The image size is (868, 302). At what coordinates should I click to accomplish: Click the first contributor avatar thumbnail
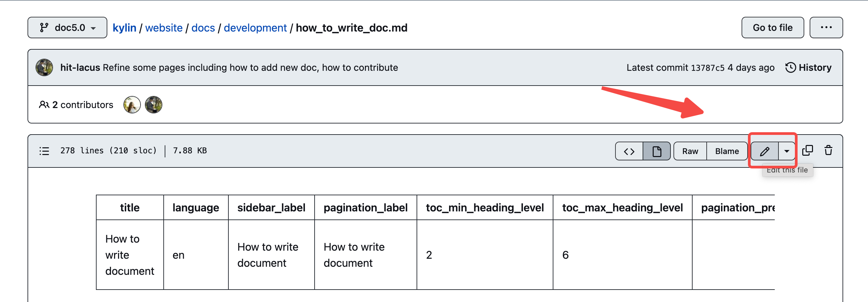(x=132, y=105)
